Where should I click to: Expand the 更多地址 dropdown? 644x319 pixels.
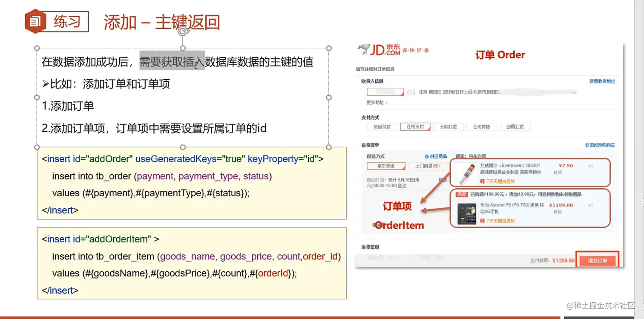pos(377,103)
